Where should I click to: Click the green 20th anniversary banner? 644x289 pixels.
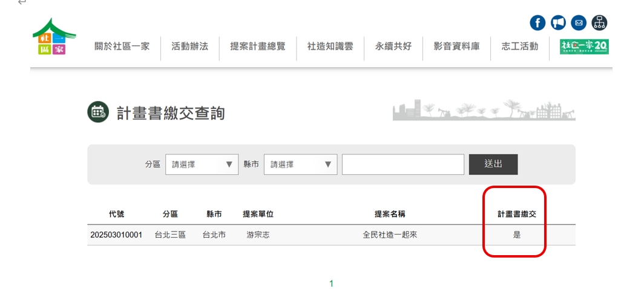[x=584, y=46]
